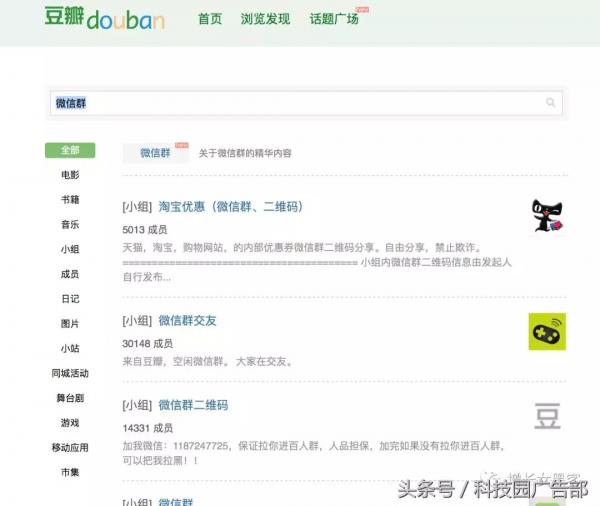Image resolution: width=600 pixels, height=506 pixels.
Task: Filter results by 图片
Action: click(70, 324)
